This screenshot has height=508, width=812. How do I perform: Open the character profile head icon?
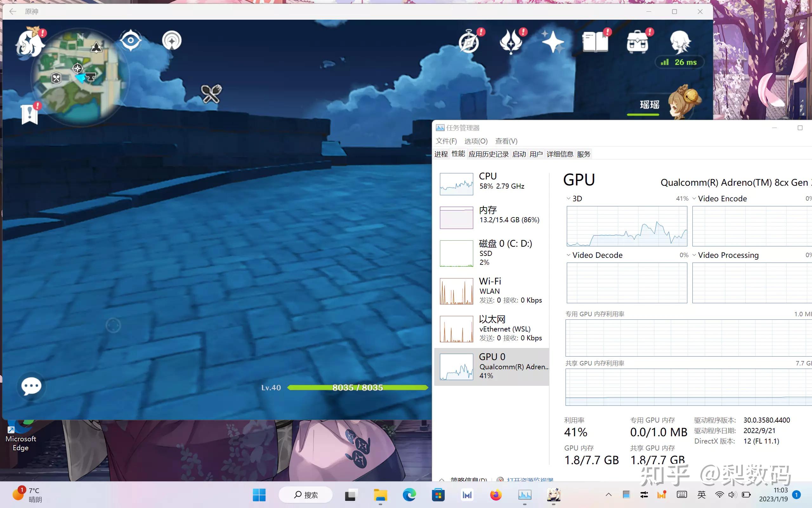coord(680,42)
